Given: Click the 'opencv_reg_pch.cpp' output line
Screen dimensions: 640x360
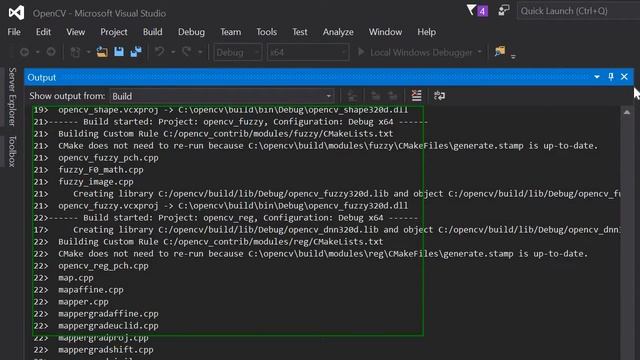Looking at the screenshot, I should tap(103, 266).
